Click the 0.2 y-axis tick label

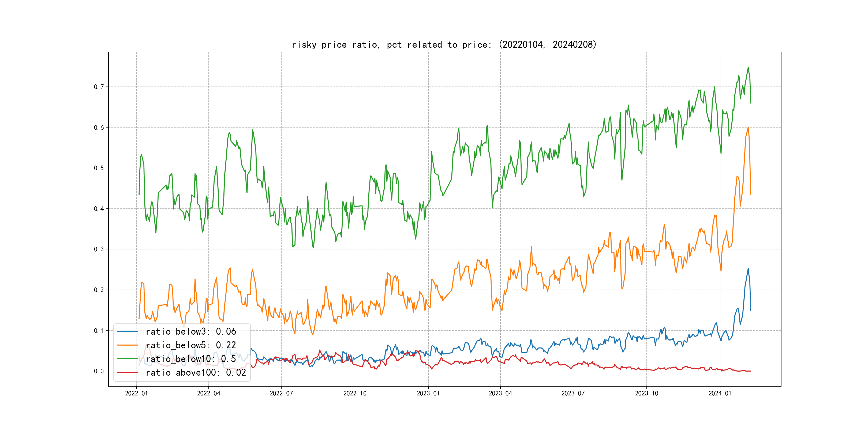[99, 290]
